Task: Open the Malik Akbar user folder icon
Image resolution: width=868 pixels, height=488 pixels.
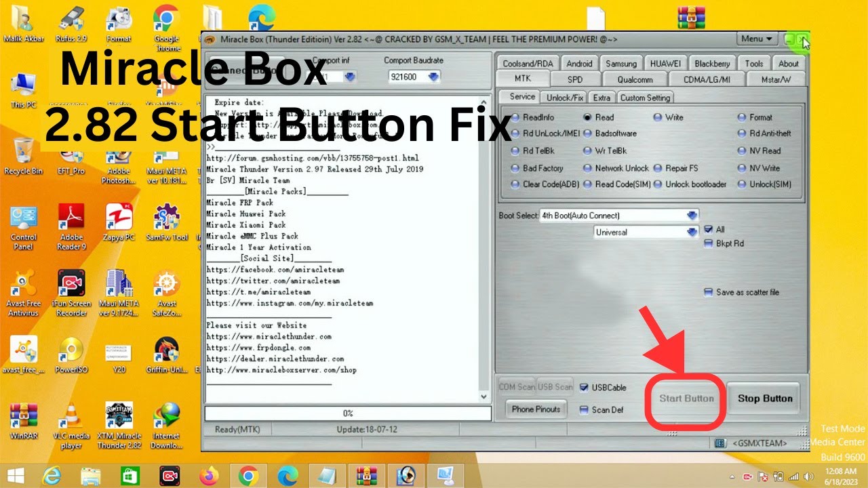Action: (24, 24)
